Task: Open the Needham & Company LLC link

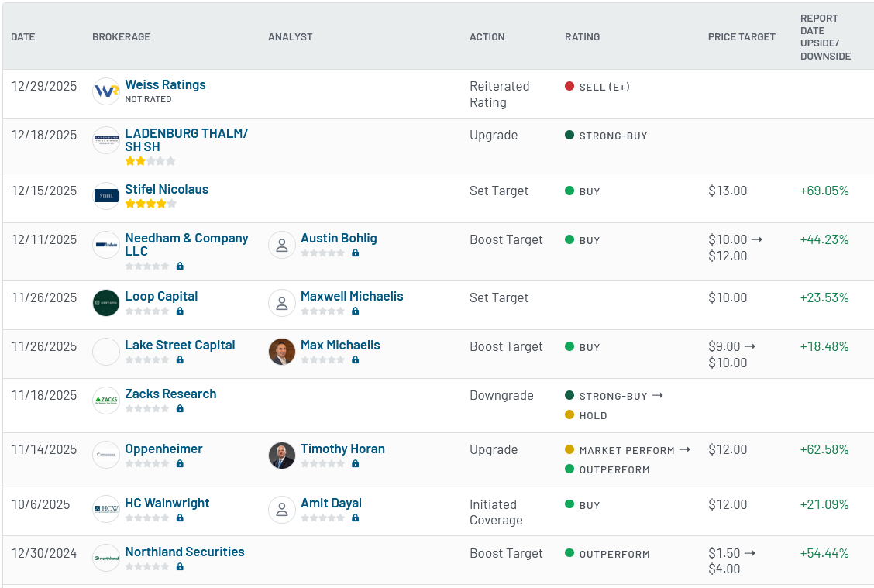Action: 186,245
